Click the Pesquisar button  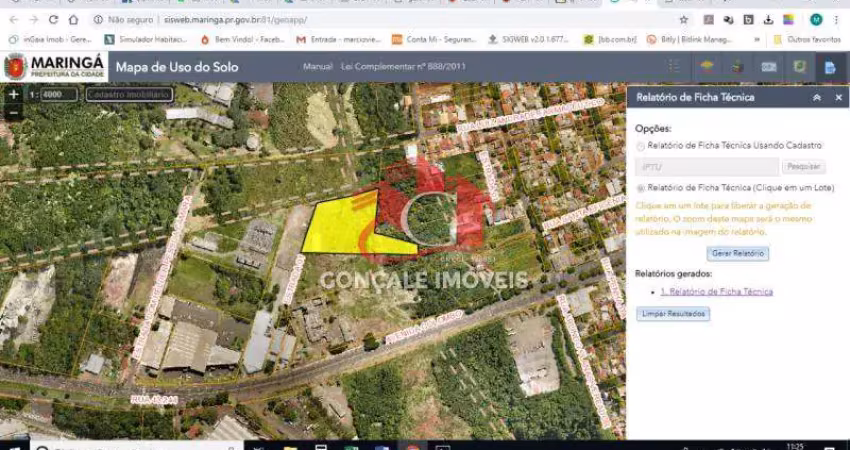(x=803, y=167)
